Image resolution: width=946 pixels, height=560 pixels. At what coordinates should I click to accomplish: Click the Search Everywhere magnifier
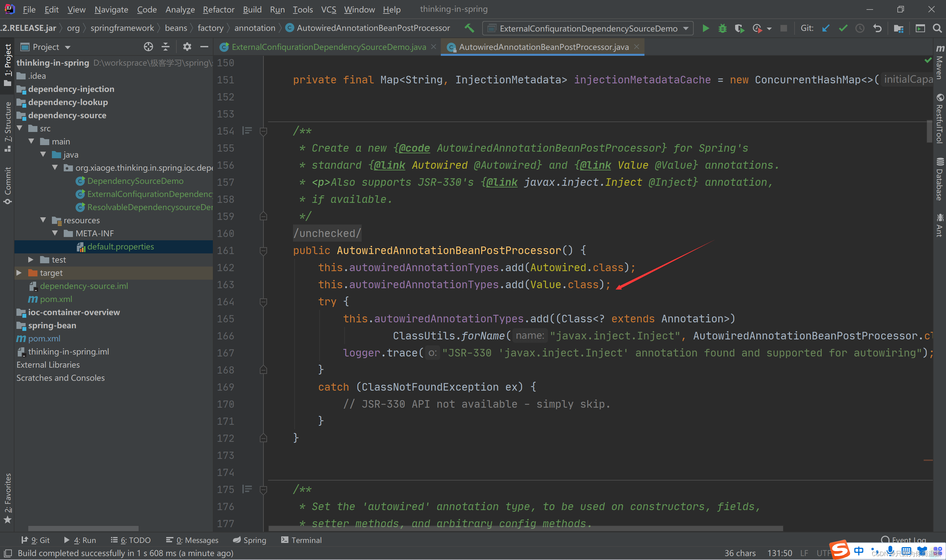coord(937,28)
